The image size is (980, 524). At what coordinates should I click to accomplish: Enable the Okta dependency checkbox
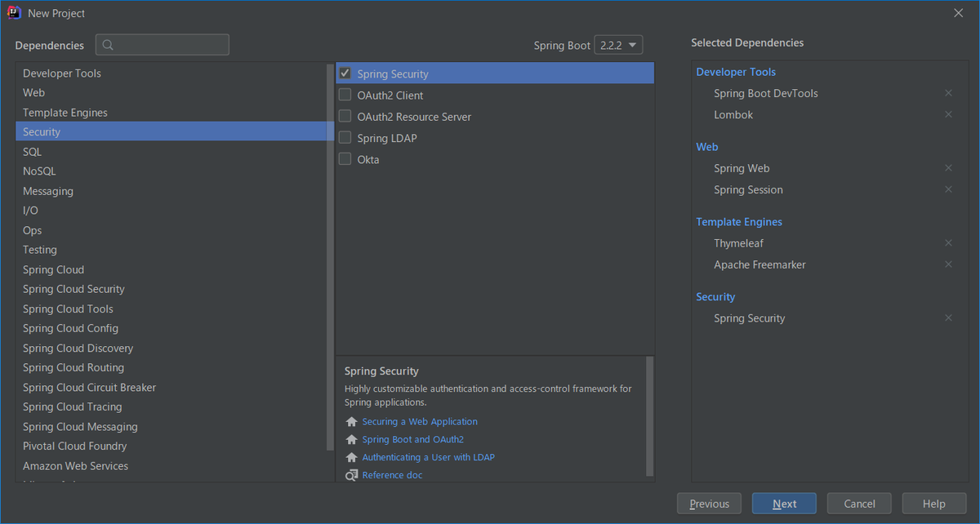(x=345, y=159)
